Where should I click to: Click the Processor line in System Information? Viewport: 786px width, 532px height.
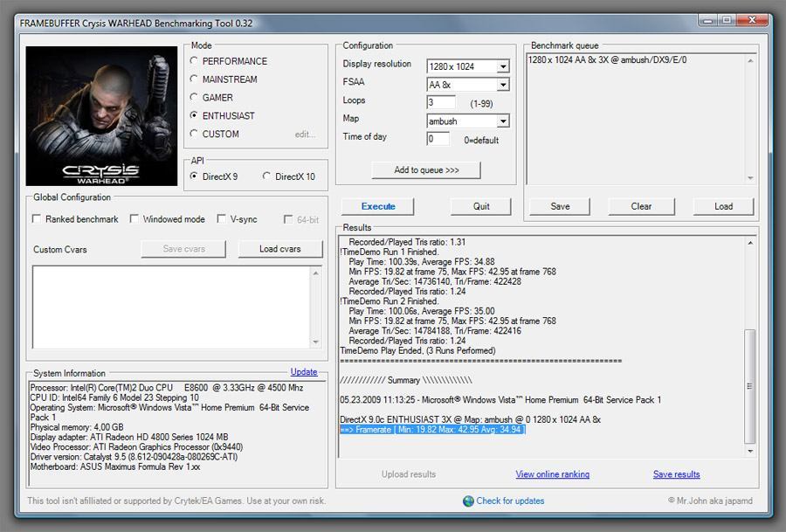click(x=167, y=388)
